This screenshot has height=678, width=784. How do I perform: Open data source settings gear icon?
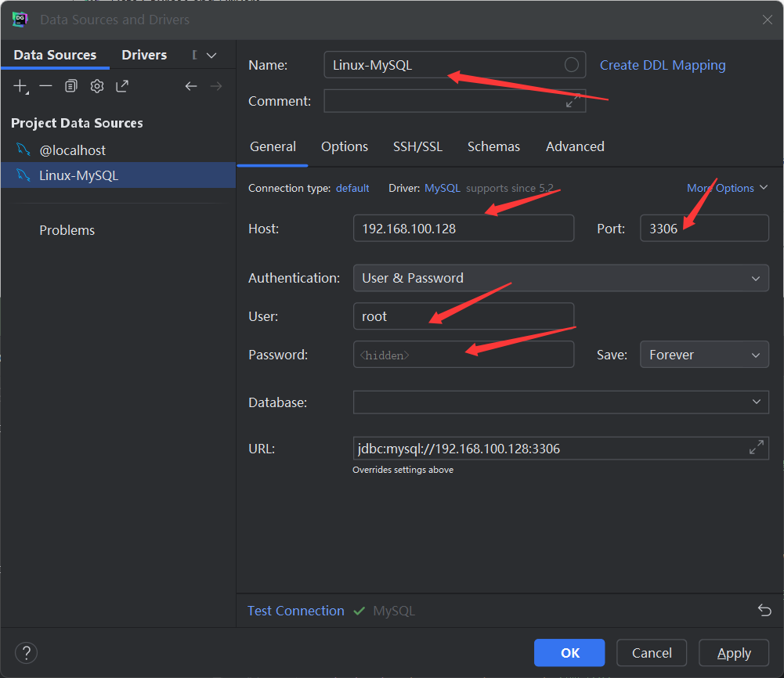tap(97, 86)
